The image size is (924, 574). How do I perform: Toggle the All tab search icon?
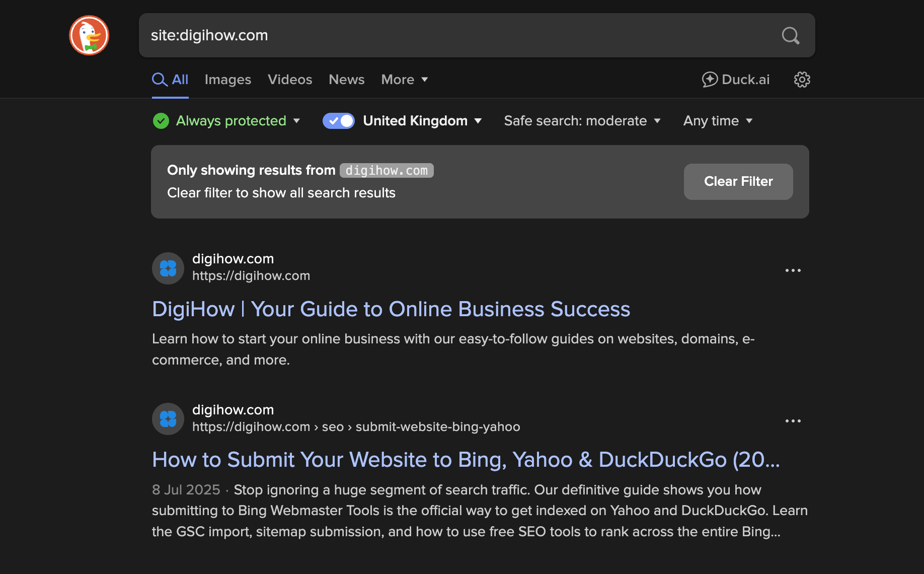(x=159, y=79)
